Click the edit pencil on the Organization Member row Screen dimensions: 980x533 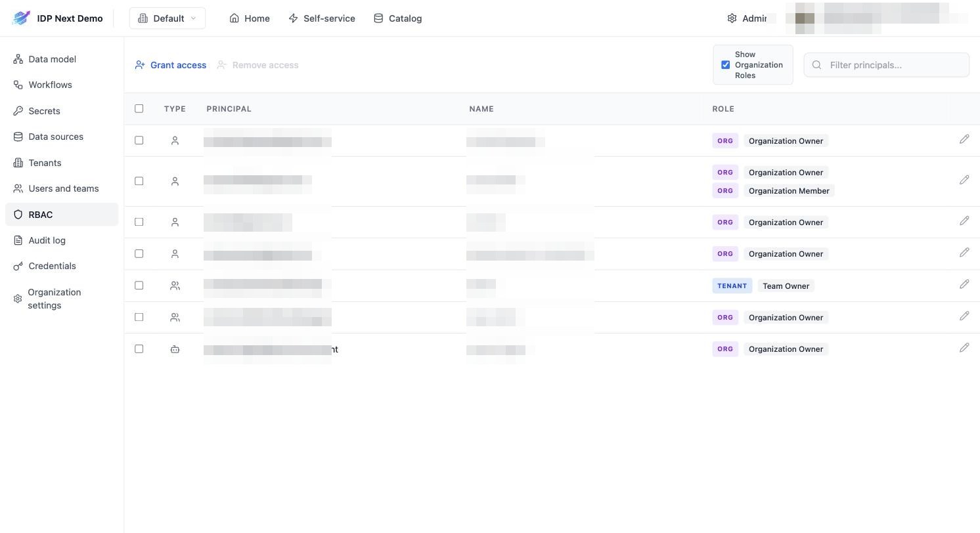coord(964,180)
